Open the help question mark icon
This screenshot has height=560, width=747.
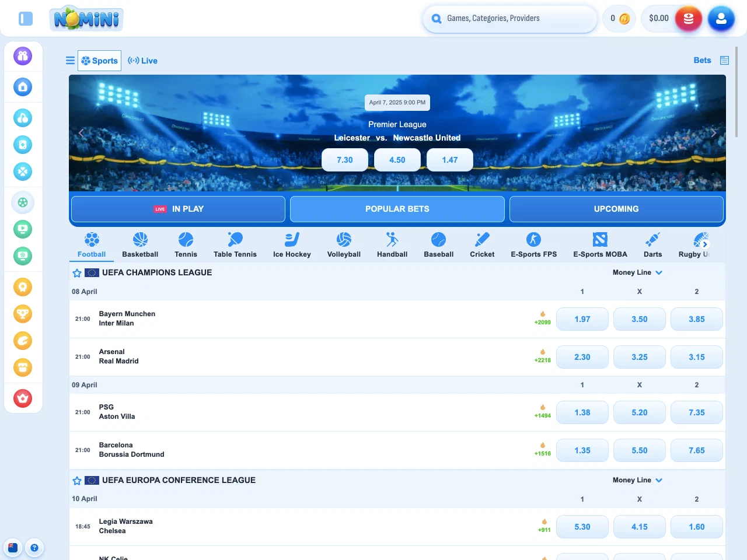34,548
